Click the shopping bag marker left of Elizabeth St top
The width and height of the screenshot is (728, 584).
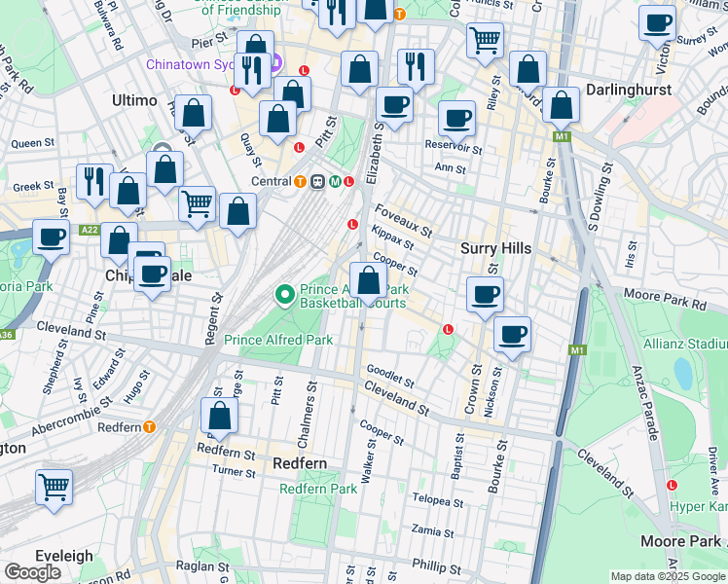359,70
